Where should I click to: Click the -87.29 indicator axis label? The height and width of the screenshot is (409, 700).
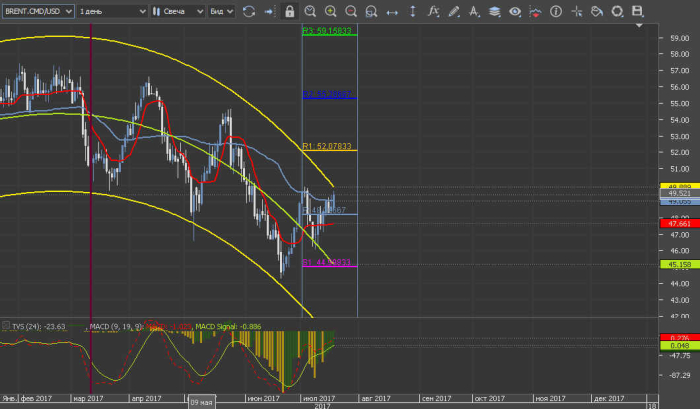[680, 375]
